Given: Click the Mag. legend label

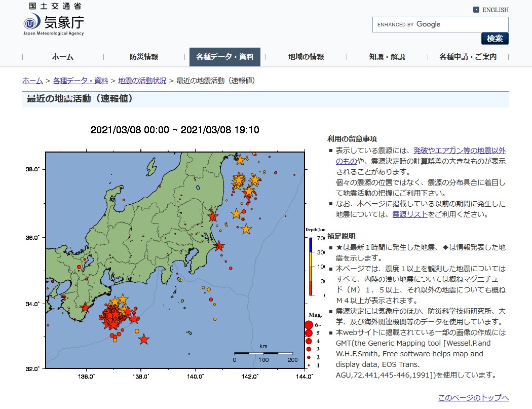Looking at the screenshot, I should pos(315,315).
